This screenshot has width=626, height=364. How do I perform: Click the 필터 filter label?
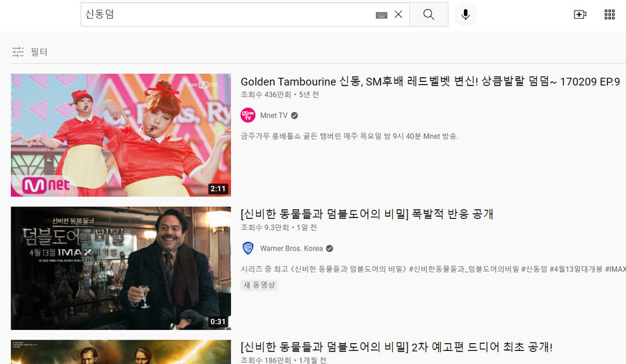click(39, 52)
